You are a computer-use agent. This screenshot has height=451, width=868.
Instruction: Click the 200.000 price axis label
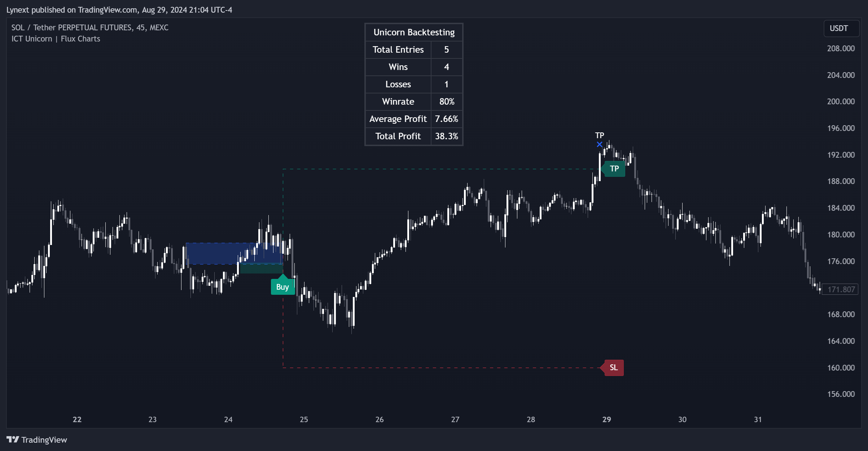tap(841, 102)
